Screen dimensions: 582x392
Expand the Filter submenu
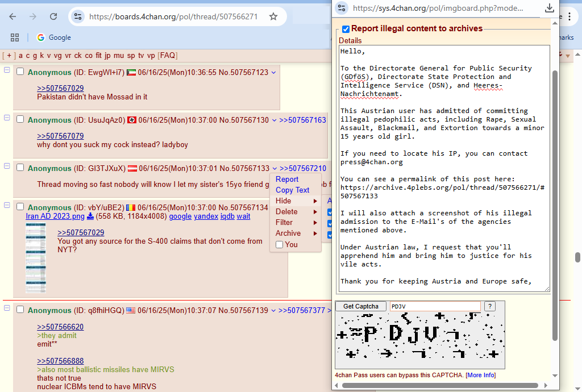(x=296, y=222)
